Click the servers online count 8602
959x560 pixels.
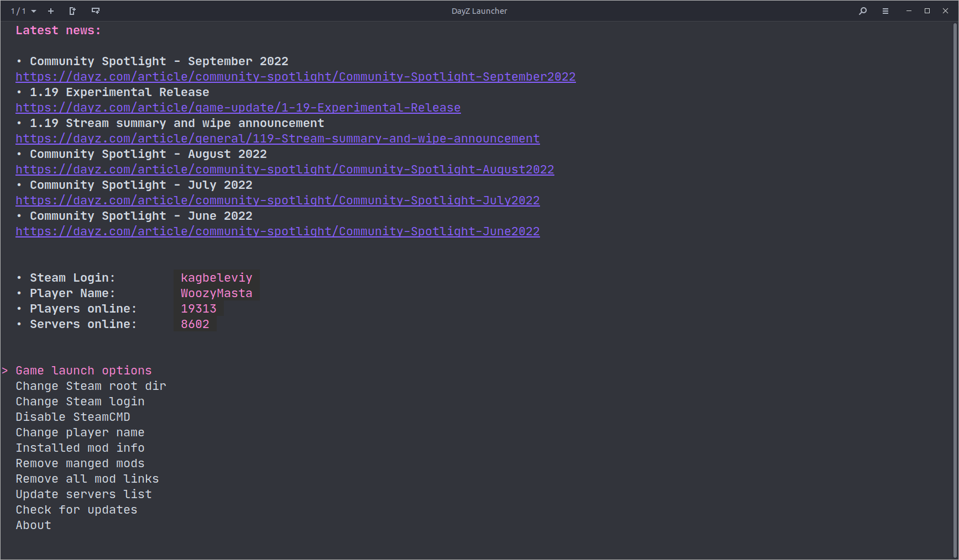point(195,324)
